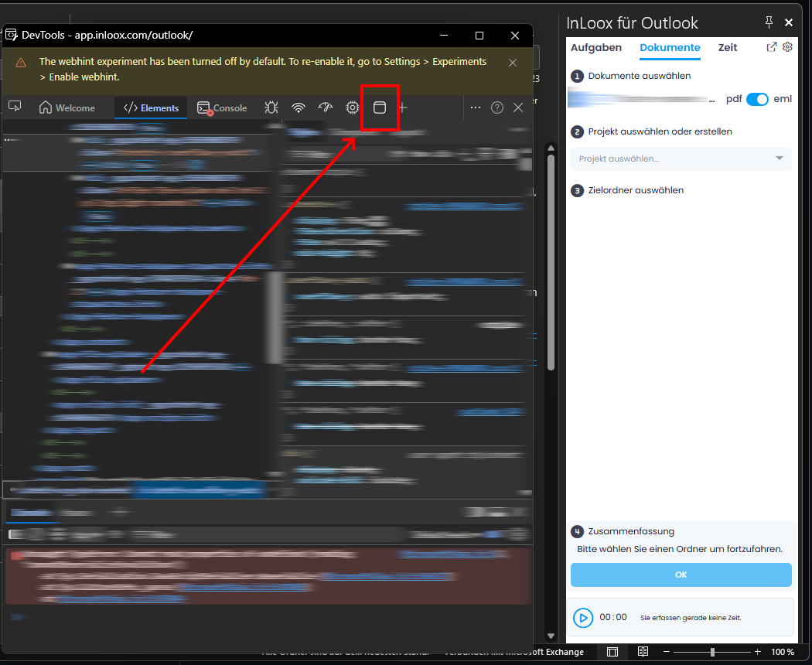This screenshot has width=812, height=665.
Task: Click the 00:00 timer display
Action: (x=613, y=617)
